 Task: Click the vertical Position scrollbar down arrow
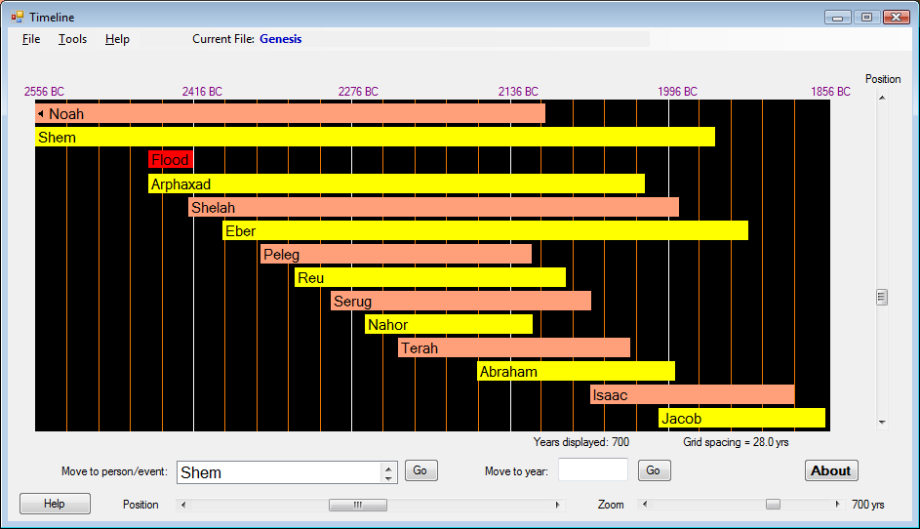point(882,422)
